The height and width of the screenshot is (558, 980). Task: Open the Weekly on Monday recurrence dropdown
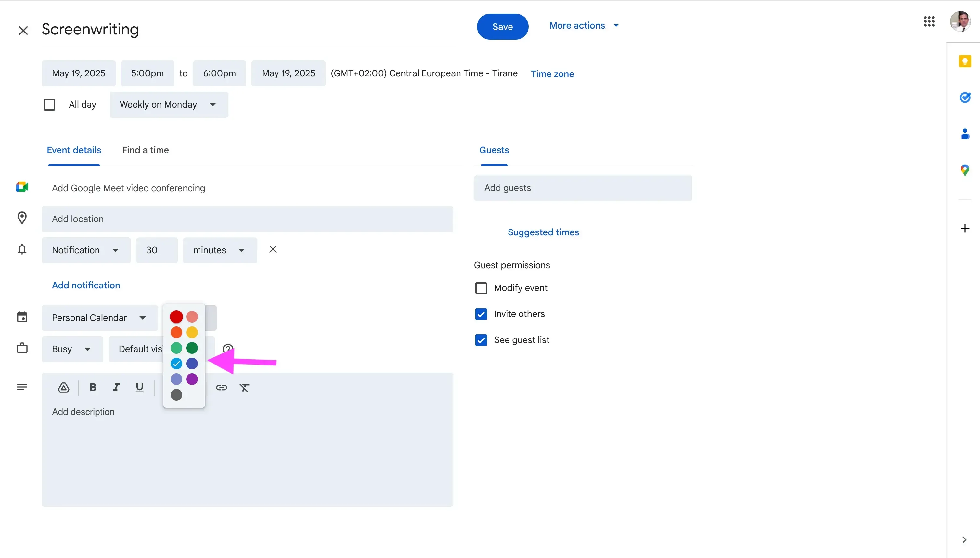click(x=169, y=105)
